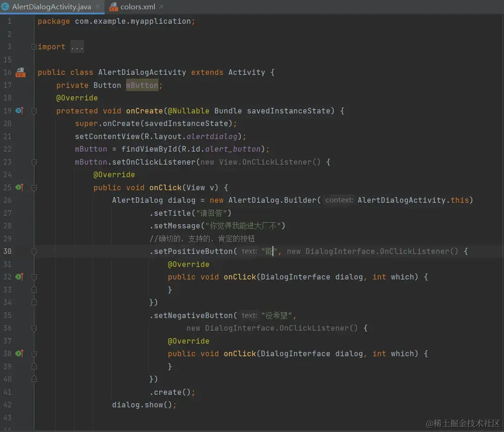
Task: Click alert_button id reference on line 22
Action: (x=233, y=149)
